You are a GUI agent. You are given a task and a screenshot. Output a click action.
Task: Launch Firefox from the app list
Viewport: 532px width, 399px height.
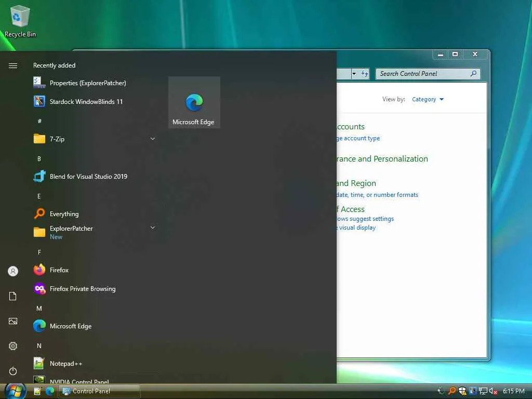95,270
